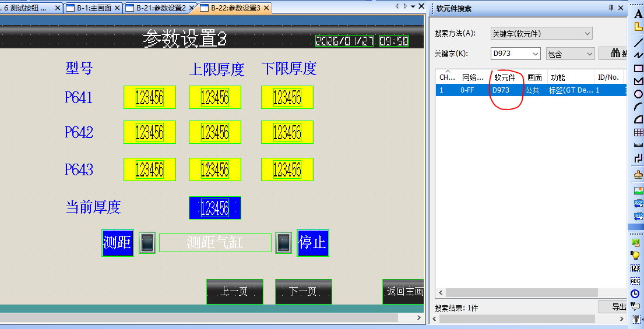Click the Paint bucket tool icon

(638, 174)
